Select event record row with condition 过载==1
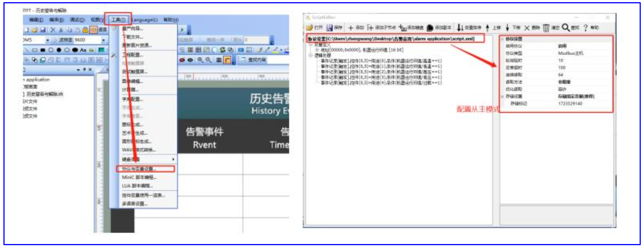This screenshot has width=644, height=247. click(x=381, y=83)
